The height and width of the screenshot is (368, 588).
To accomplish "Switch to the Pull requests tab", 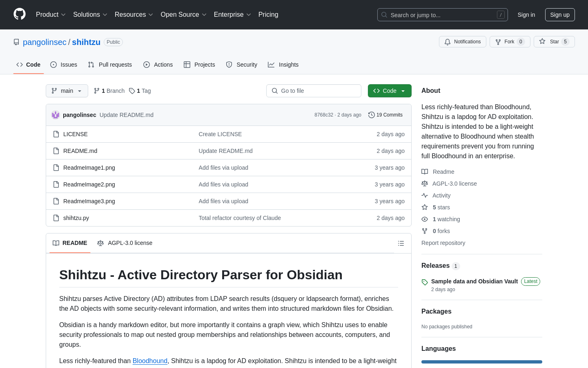I will (x=110, y=65).
